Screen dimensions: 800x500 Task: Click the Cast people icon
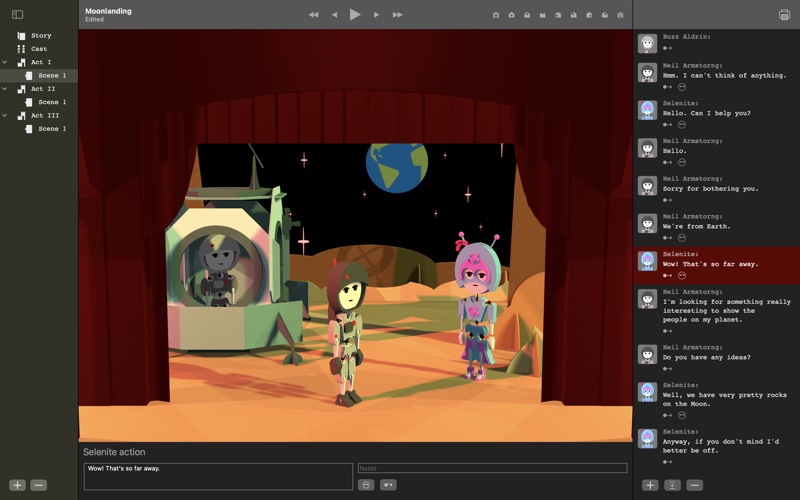click(21, 49)
